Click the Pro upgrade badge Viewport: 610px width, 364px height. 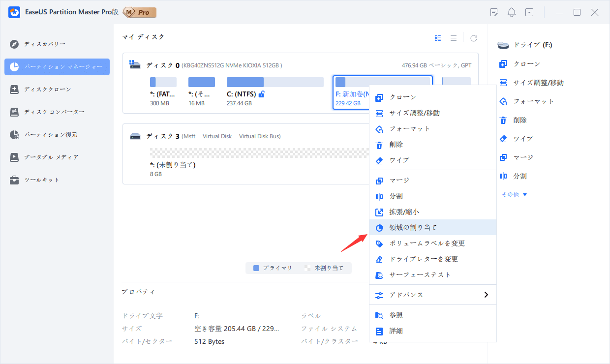pyautogui.click(x=139, y=12)
